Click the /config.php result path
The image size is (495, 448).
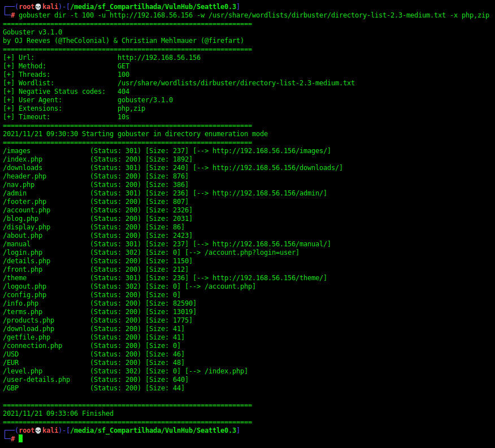25,295
